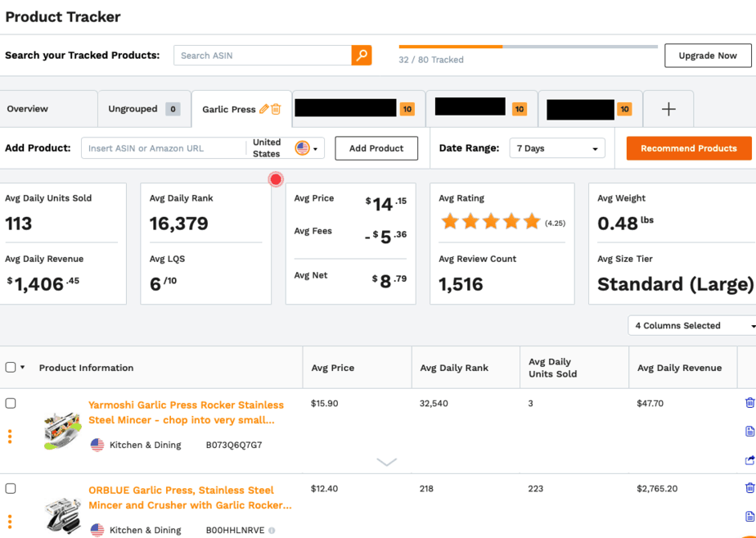Click the share icon in the Yarmoshi row
The height and width of the screenshot is (538, 756).
(x=749, y=460)
